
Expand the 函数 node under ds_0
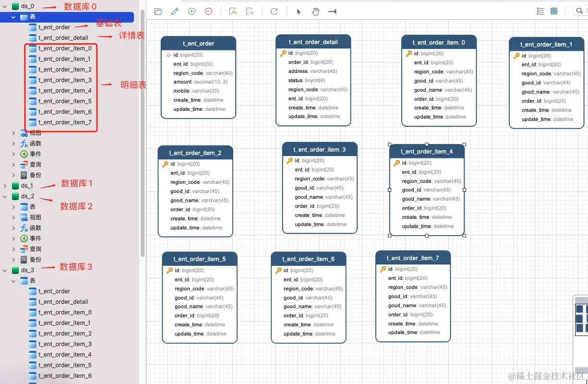coord(14,144)
